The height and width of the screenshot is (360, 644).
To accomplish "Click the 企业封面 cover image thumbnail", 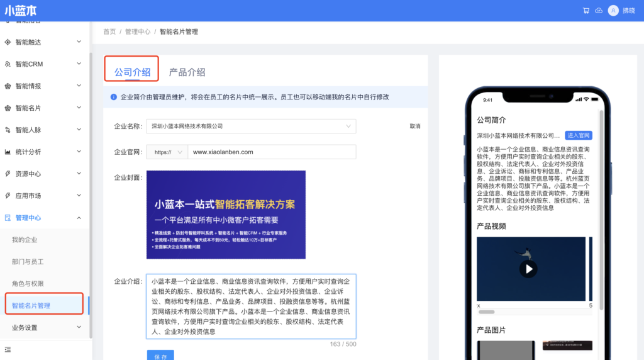I will 226,215.
